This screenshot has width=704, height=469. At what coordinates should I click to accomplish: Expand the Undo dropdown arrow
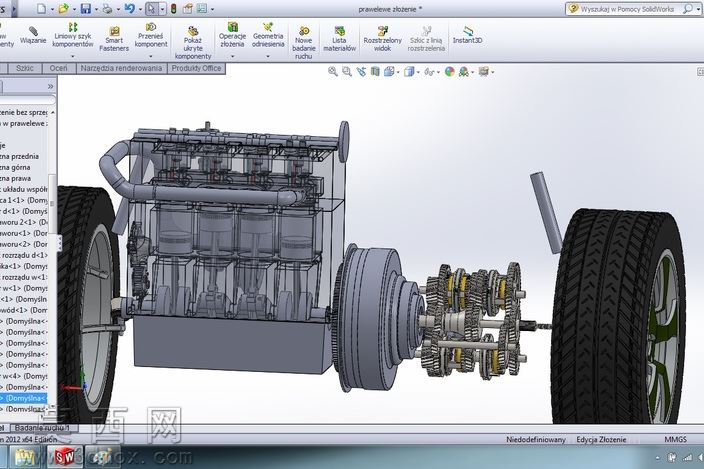(140, 9)
